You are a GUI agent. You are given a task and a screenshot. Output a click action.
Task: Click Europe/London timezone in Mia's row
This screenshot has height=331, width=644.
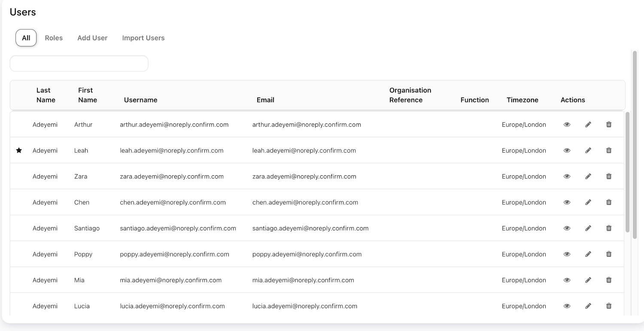[x=524, y=280]
